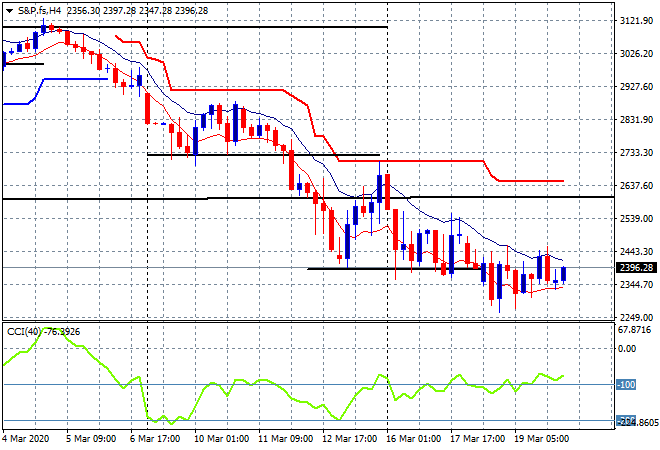
Task: Open the chart menu triangle beside S&P.fs
Action: point(9,11)
